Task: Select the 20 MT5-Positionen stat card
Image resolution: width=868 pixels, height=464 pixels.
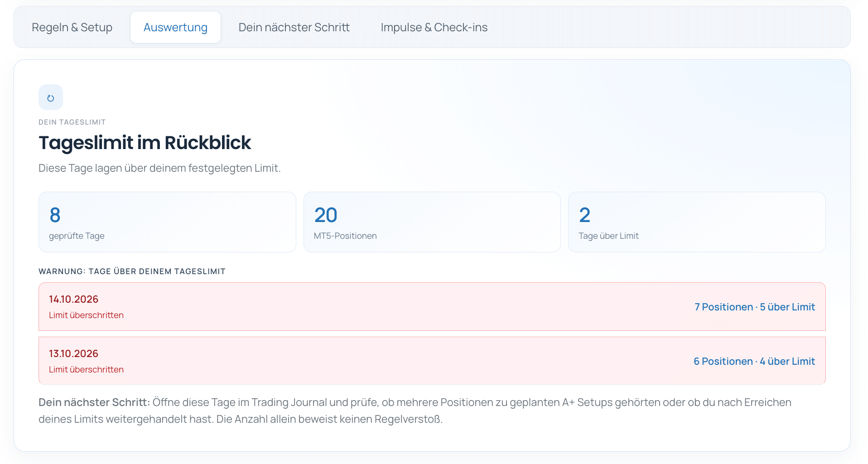Action: pos(432,222)
